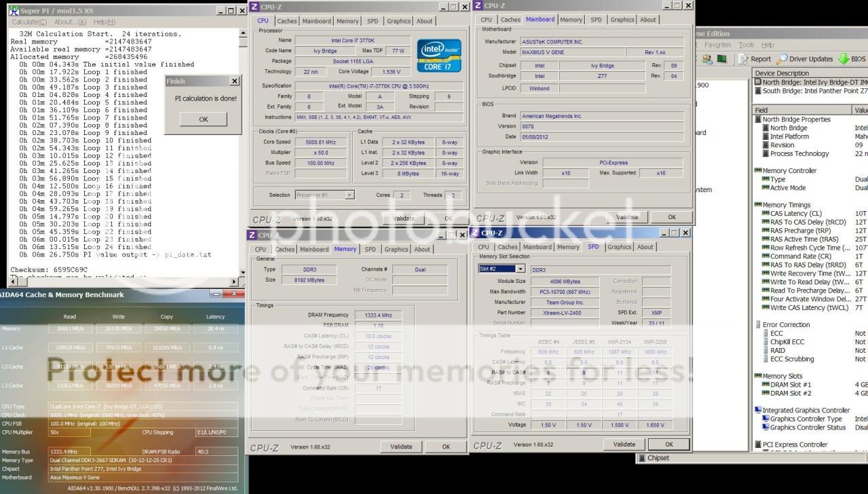Open the Processor #1 selection dropdown
This screenshot has width=868, height=494.
pyautogui.click(x=350, y=195)
